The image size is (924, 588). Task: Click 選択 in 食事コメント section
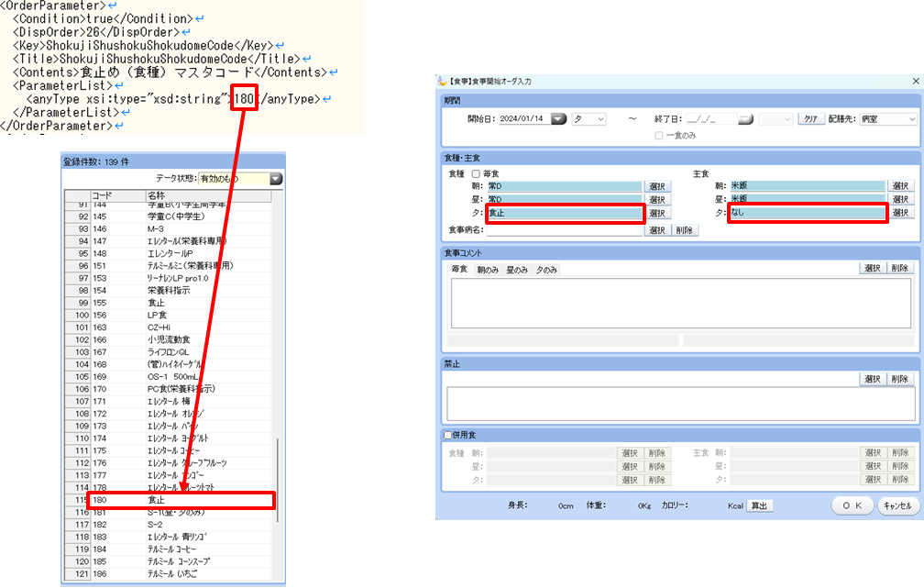pos(873,269)
